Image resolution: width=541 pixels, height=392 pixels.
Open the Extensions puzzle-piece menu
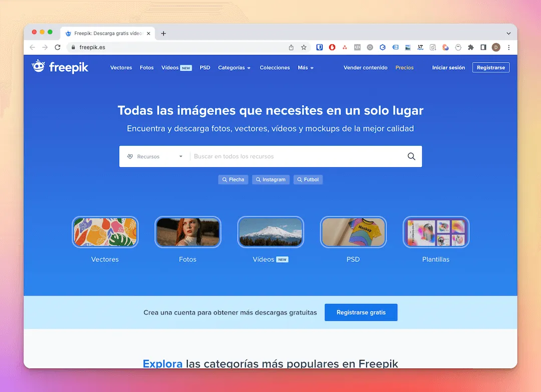470,47
